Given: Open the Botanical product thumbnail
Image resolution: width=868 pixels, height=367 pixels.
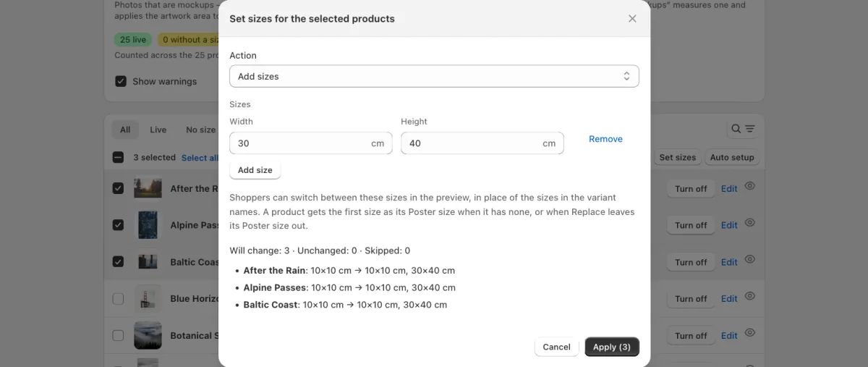Looking at the screenshot, I should (x=148, y=335).
